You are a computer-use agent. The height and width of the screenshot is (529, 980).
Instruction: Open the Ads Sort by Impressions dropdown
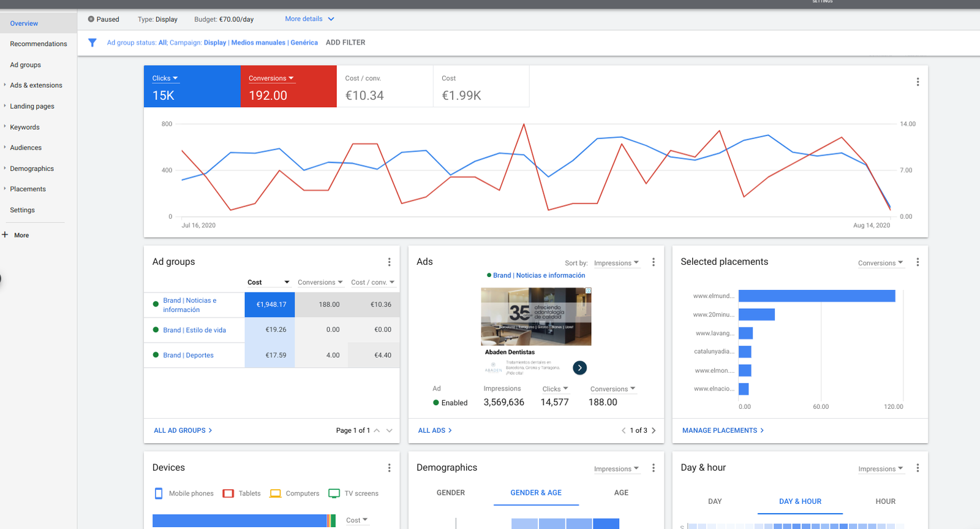pyautogui.click(x=616, y=263)
